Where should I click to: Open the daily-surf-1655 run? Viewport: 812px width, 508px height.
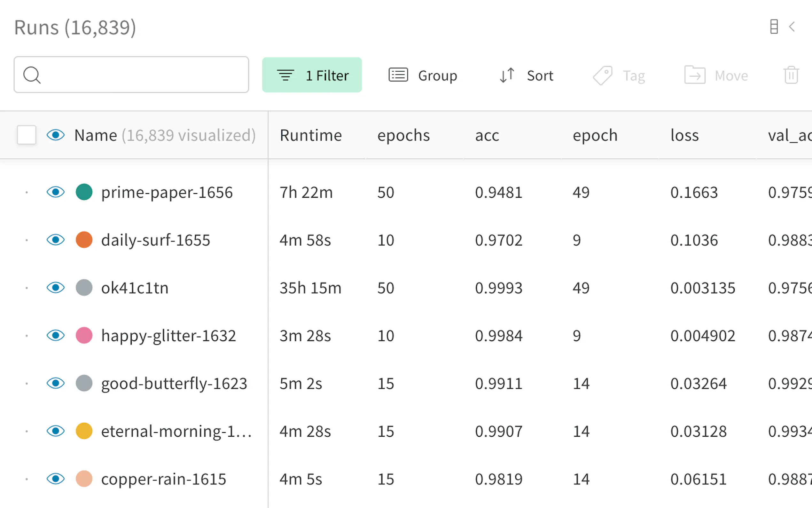tap(155, 240)
